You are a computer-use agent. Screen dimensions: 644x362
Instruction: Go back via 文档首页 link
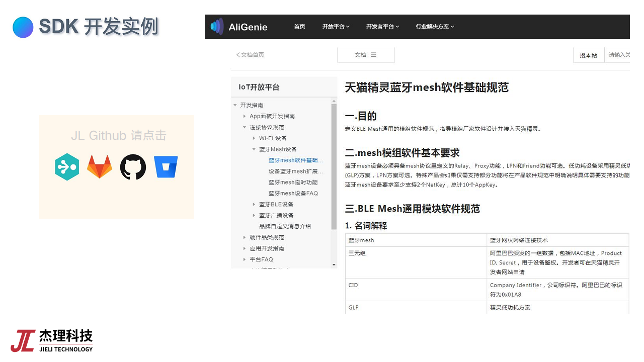pyautogui.click(x=250, y=55)
